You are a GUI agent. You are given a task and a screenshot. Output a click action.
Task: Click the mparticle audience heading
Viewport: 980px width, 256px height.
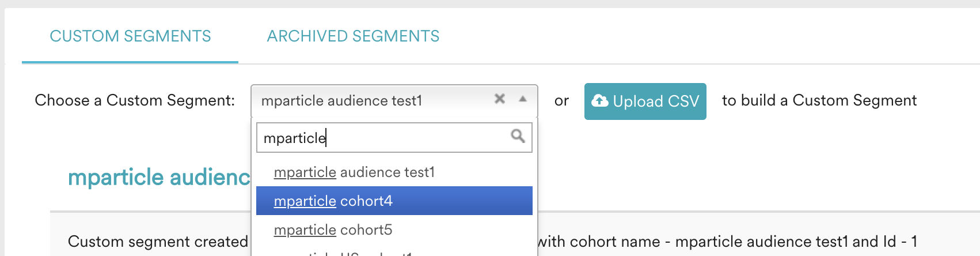[x=159, y=177]
